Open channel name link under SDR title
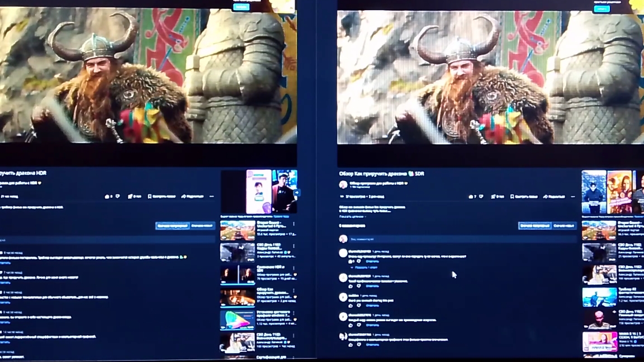 pyautogui.click(x=378, y=183)
